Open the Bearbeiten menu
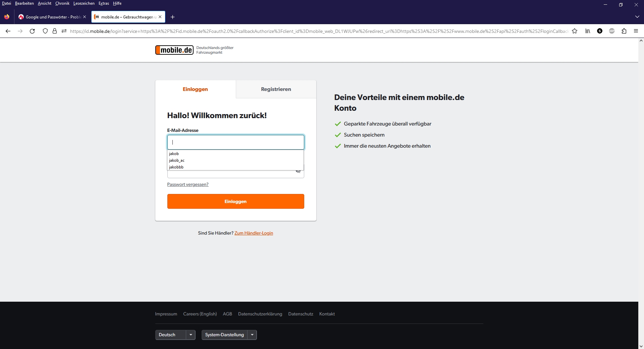644x349 pixels. (24, 3)
